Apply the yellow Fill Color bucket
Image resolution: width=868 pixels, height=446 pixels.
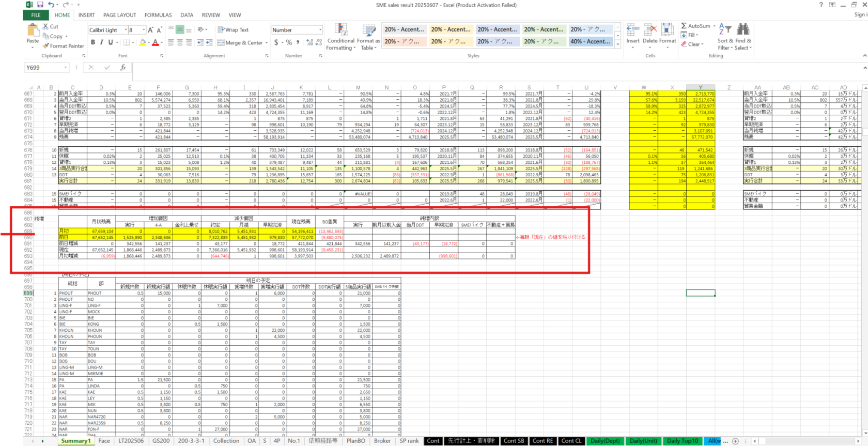coord(143,42)
